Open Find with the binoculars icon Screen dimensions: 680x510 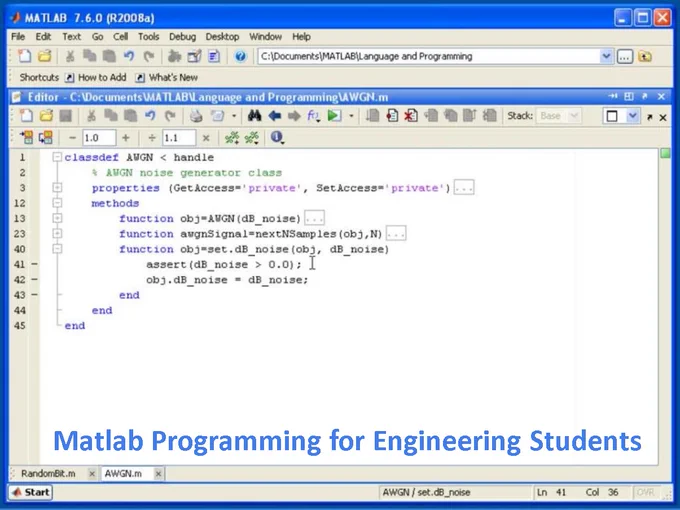[254, 116]
